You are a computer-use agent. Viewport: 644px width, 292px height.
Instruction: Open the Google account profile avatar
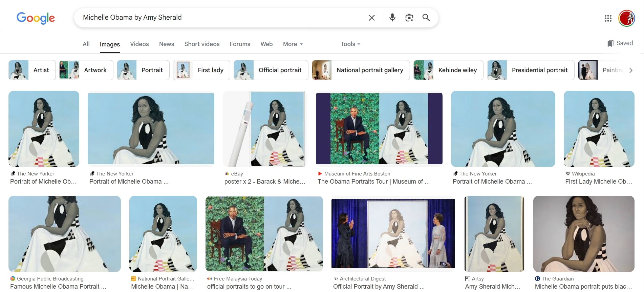pyautogui.click(x=626, y=18)
